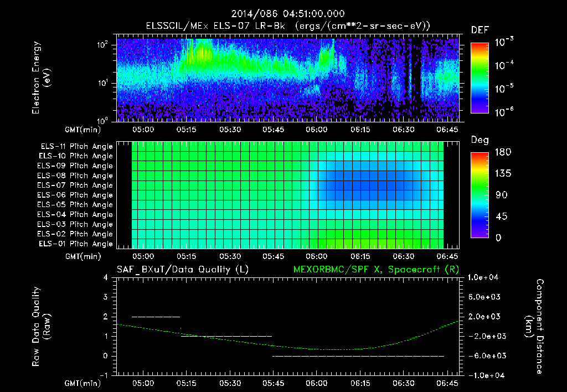Click the 135 degree colorbar tick label
This screenshot has height=392, width=567.
tap(503, 174)
